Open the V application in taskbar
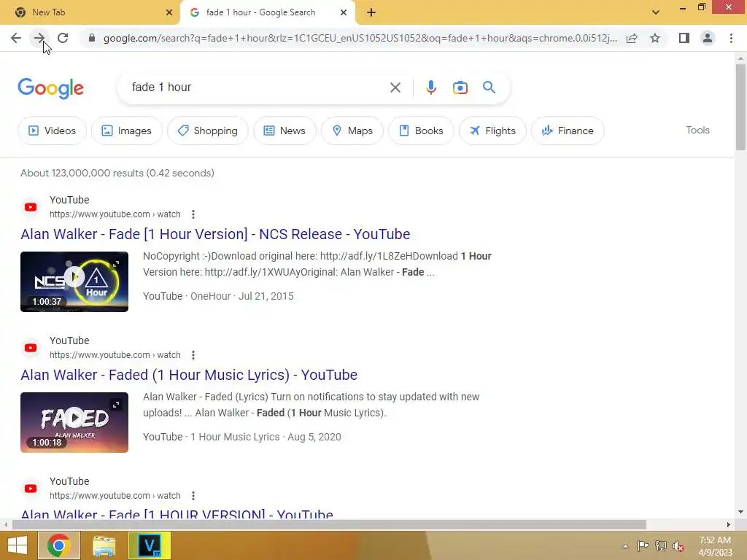The width and height of the screenshot is (747, 560). pos(149,545)
